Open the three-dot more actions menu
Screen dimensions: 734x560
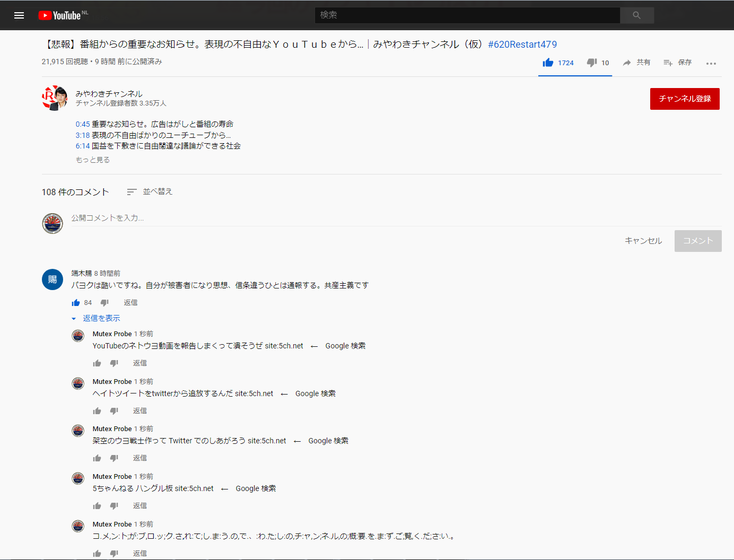(711, 63)
